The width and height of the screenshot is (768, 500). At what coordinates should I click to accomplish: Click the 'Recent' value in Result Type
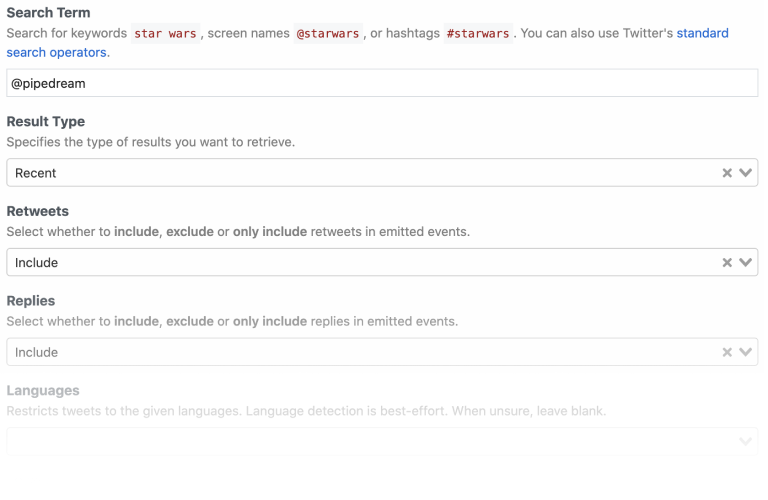click(36, 173)
